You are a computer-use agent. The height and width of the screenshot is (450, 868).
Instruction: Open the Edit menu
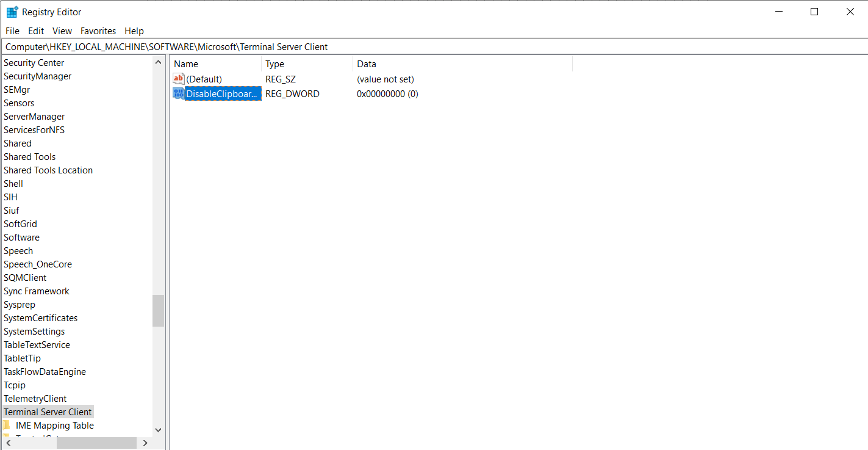(x=36, y=31)
